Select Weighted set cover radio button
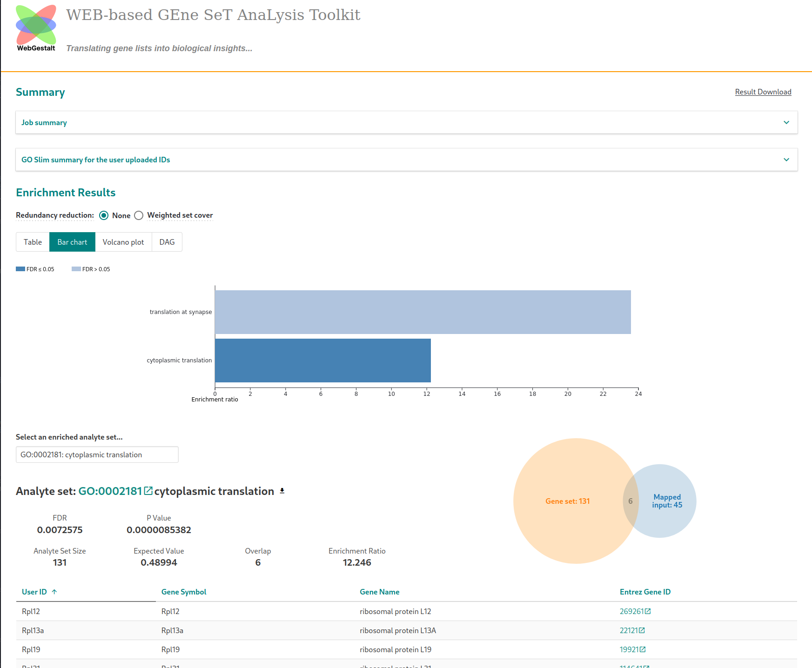 [139, 215]
